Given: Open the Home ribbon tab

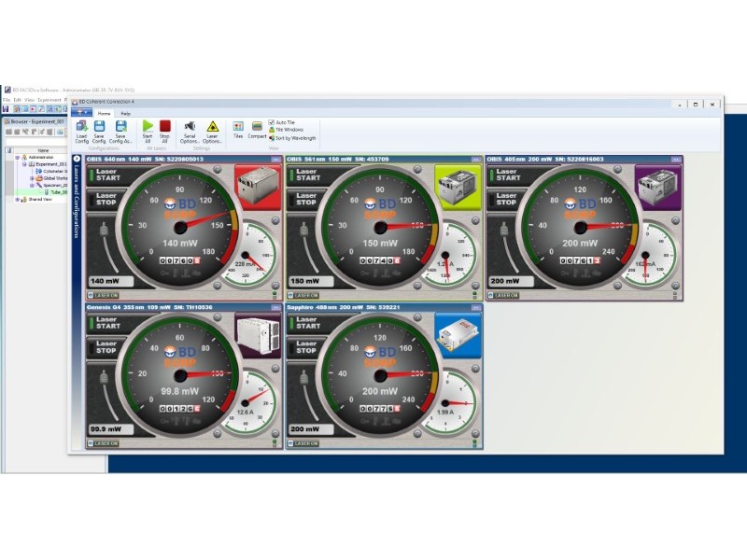Looking at the screenshot, I should click(x=105, y=113).
